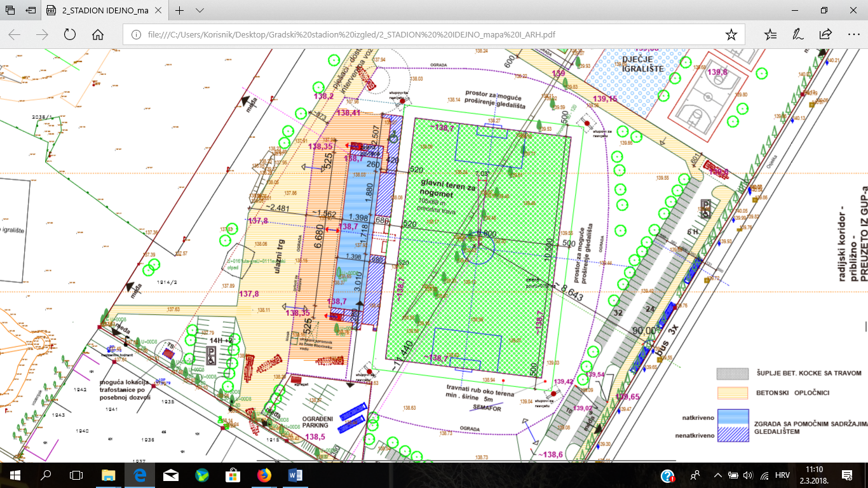
Task: Show hidden system tray icons
Action: point(718,475)
